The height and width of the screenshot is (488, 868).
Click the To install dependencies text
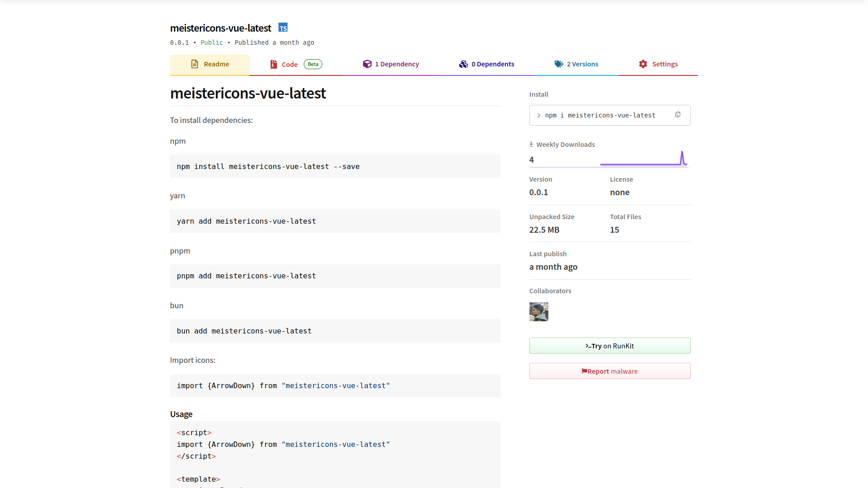coord(211,120)
